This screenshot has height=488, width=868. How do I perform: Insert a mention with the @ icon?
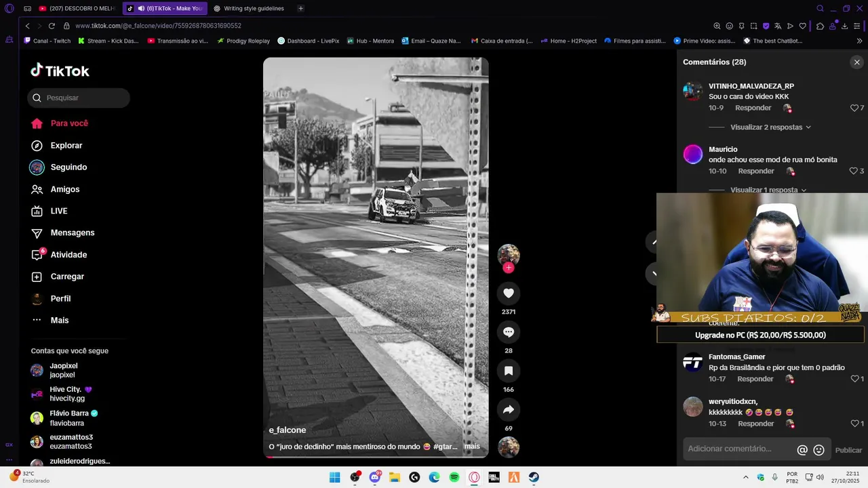click(x=802, y=450)
